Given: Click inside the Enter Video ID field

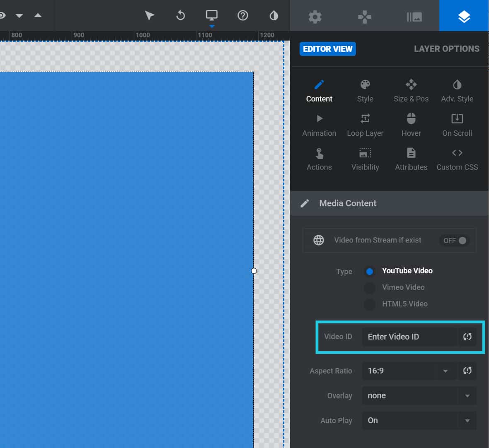Looking at the screenshot, I should point(408,337).
